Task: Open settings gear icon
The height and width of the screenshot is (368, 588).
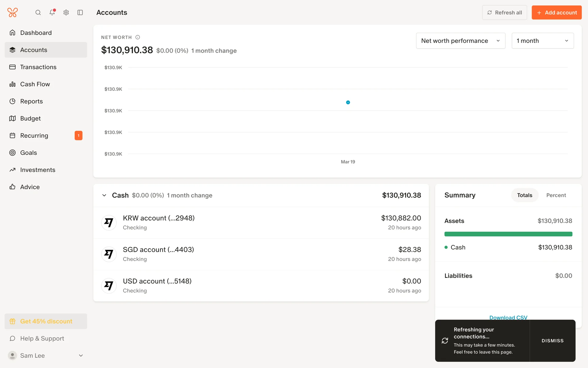Action: tap(66, 13)
